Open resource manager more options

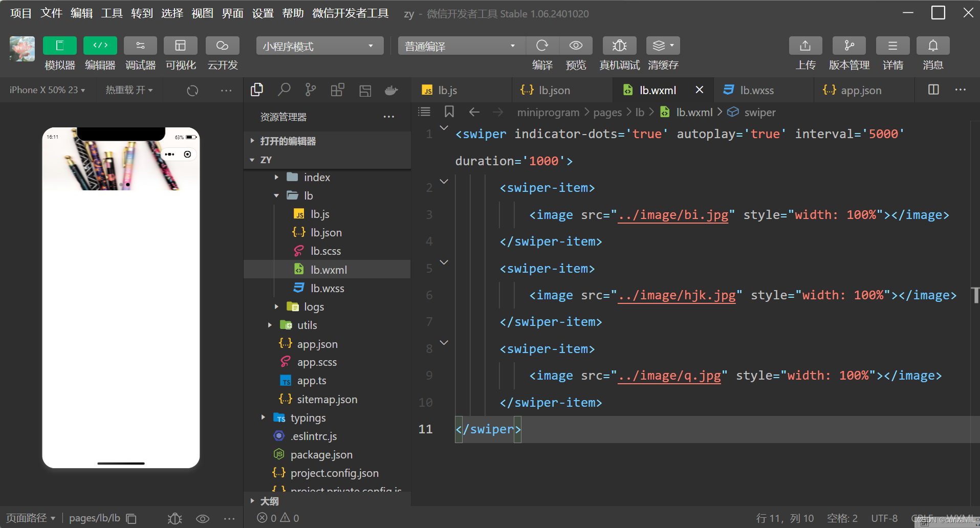(389, 117)
